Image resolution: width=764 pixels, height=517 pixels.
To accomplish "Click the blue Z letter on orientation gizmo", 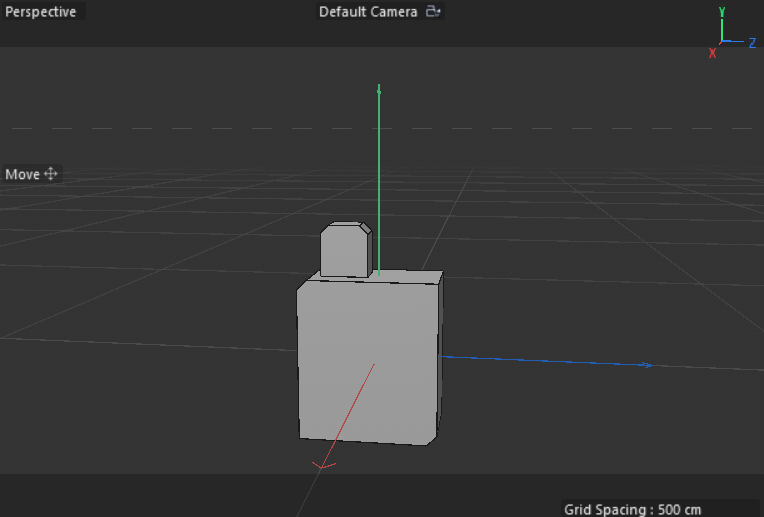I will (751, 43).
